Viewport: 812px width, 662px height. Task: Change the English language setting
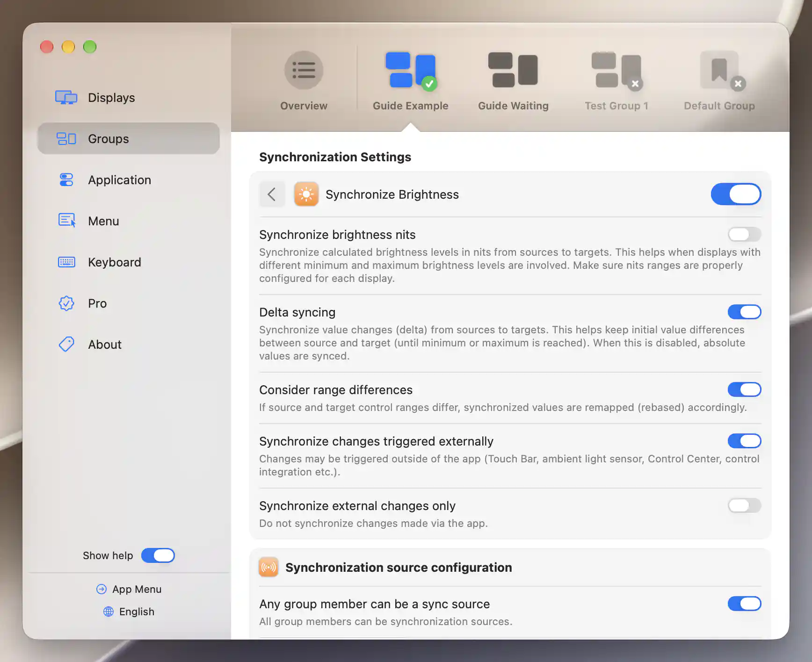(x=129, y=612)
